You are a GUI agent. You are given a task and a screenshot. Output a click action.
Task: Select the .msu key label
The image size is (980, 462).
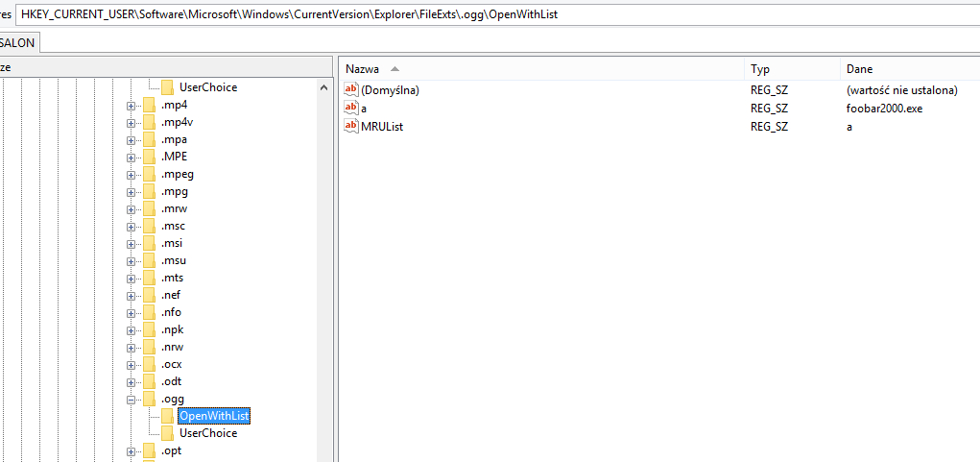(x=173, y=260)
